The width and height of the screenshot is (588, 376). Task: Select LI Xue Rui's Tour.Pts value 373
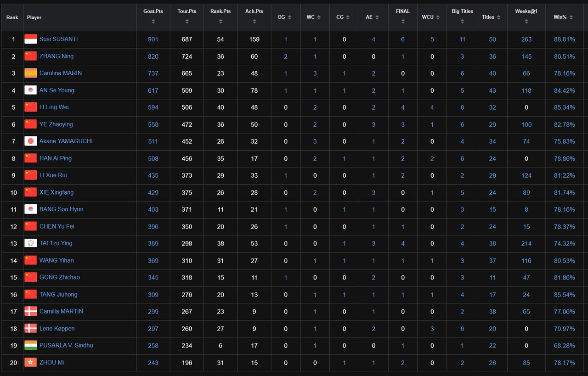[187, 175]
